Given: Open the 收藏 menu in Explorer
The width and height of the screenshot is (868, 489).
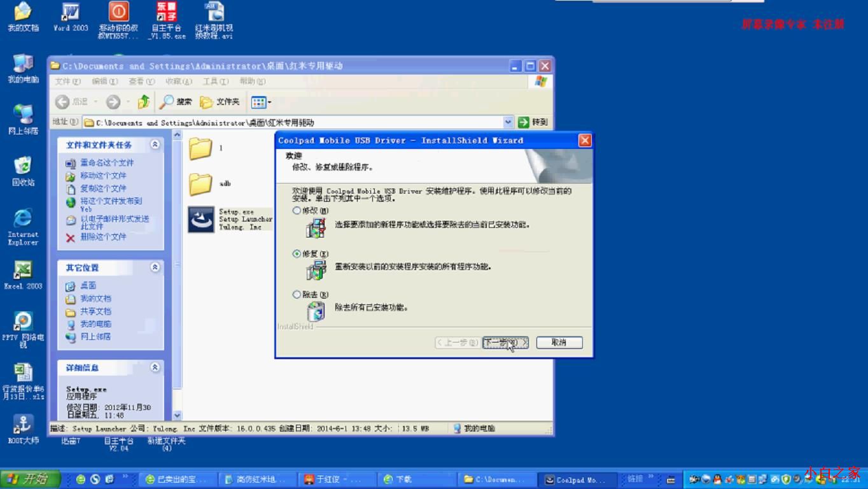Looking at the screenshot, I should 178,81.
